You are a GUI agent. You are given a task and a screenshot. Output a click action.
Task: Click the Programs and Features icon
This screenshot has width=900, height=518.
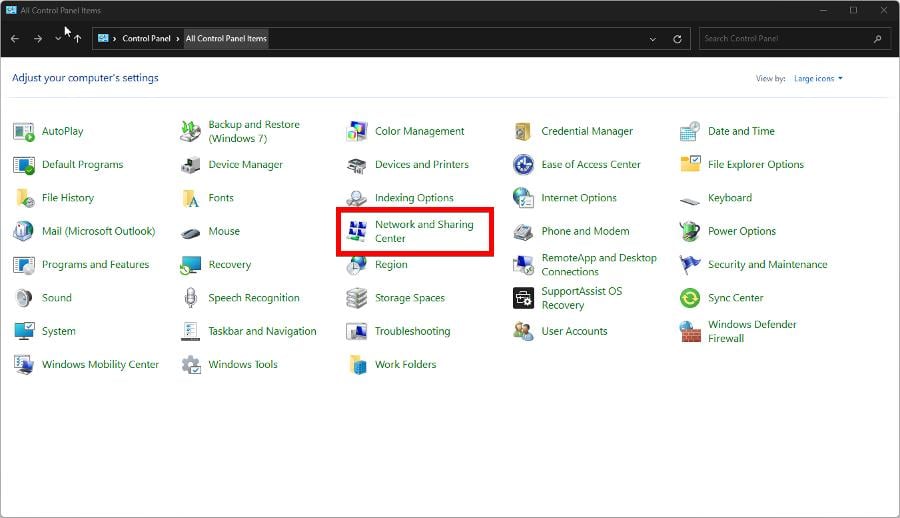[x=24, y=265]
